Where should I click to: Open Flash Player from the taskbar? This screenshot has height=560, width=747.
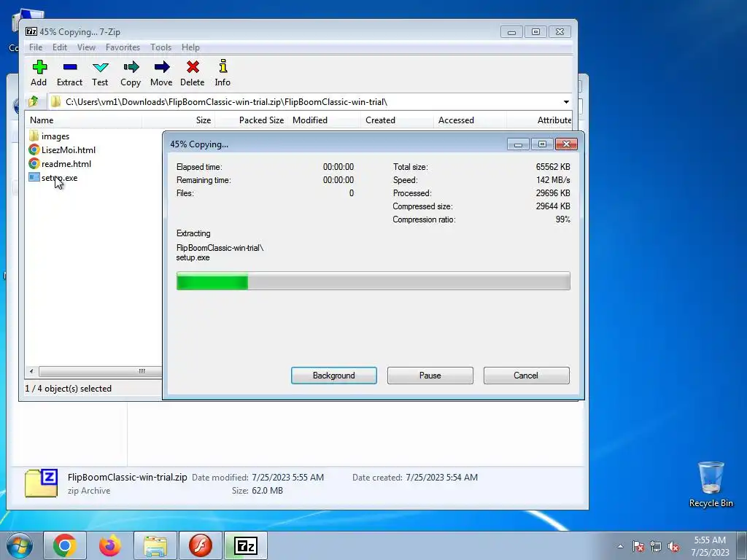tap(200, 545)
